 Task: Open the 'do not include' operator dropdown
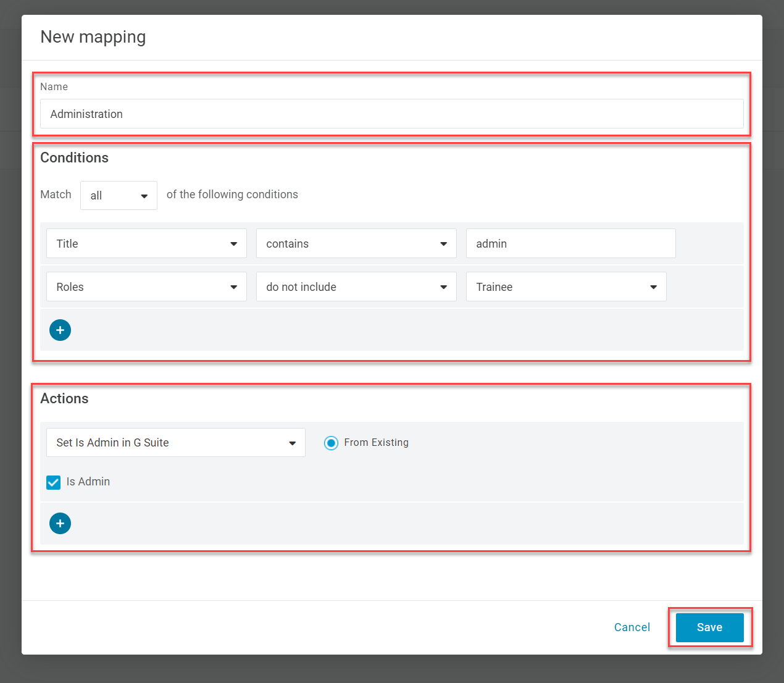(x=356, y=287)
